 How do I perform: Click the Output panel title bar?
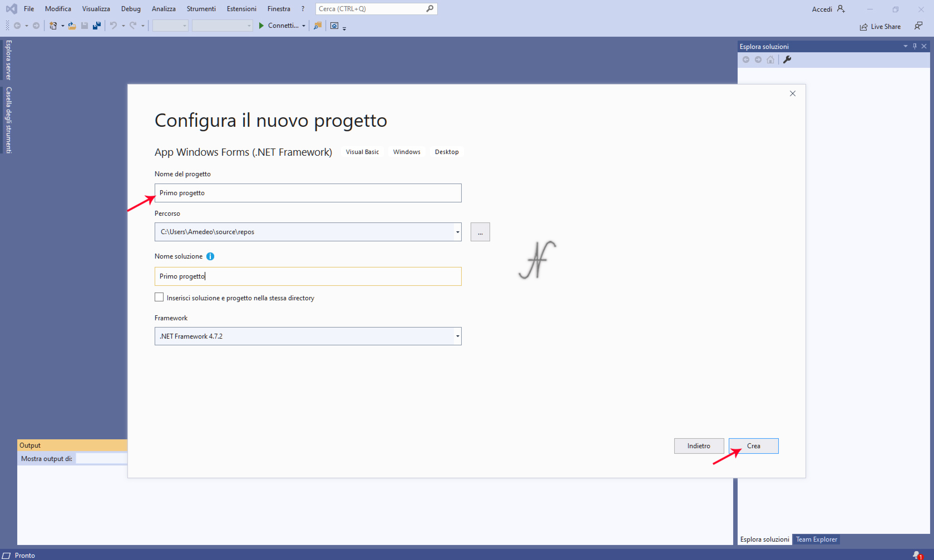pyautogui.click(x=72, y=445)
